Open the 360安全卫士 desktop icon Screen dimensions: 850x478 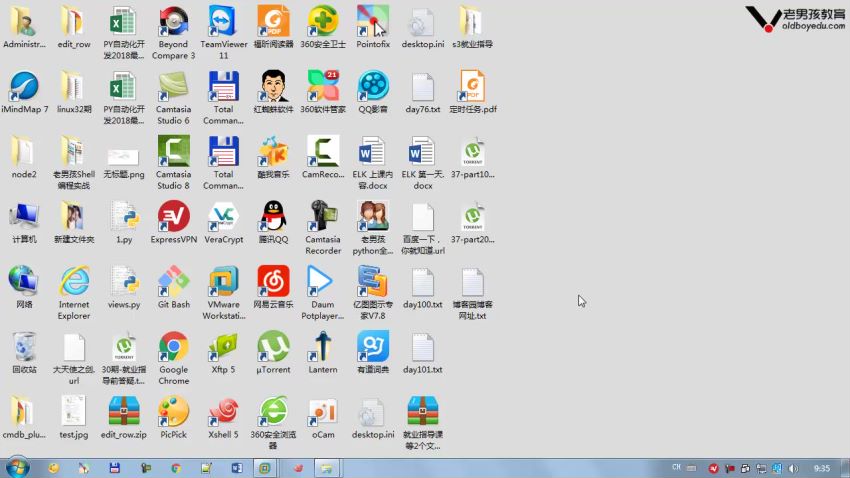323,27
